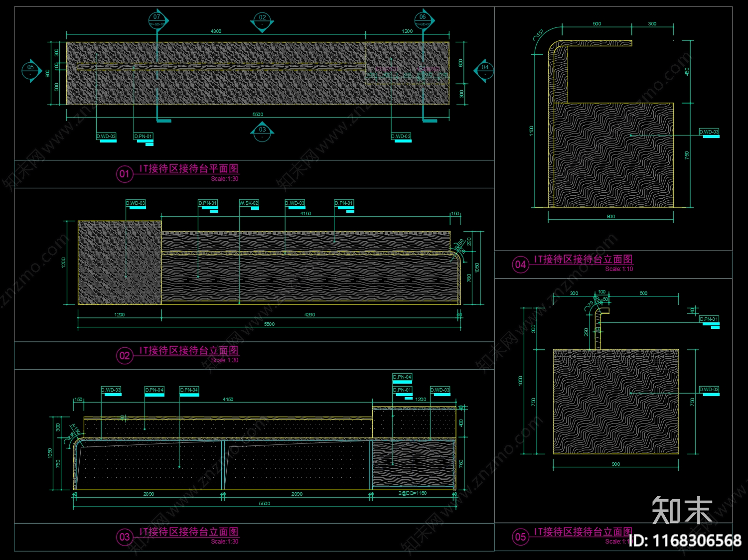Pick the 5500 overall dimension in drawing 02
This screenshot has width=748, height=560.
pyautogui.click(x=269, y=324)
